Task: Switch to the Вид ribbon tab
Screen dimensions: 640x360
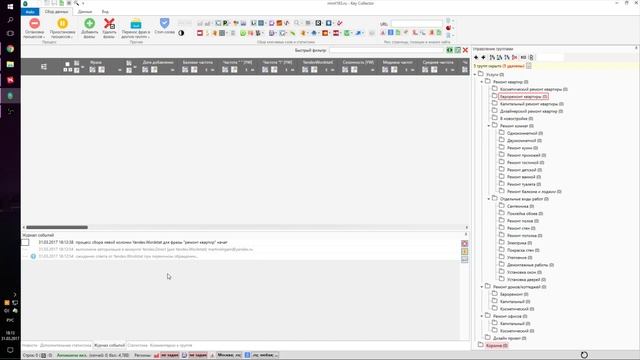Action: point(105,12)
